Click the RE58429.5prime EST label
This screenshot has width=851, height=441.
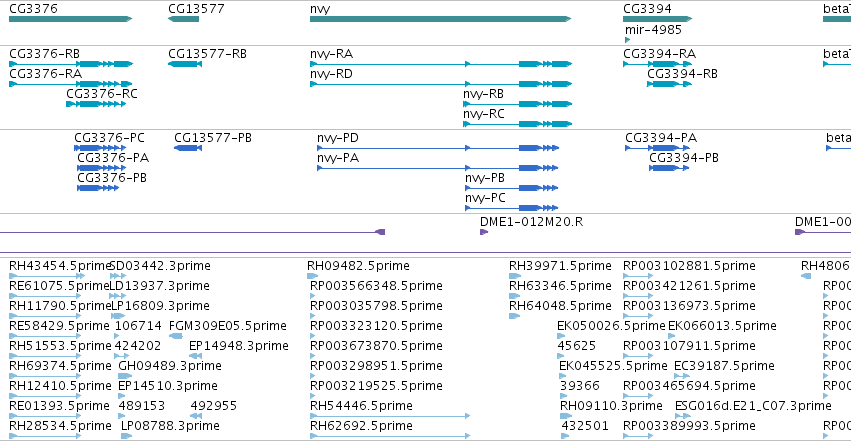pyautogui.click(x=59, y=326)
